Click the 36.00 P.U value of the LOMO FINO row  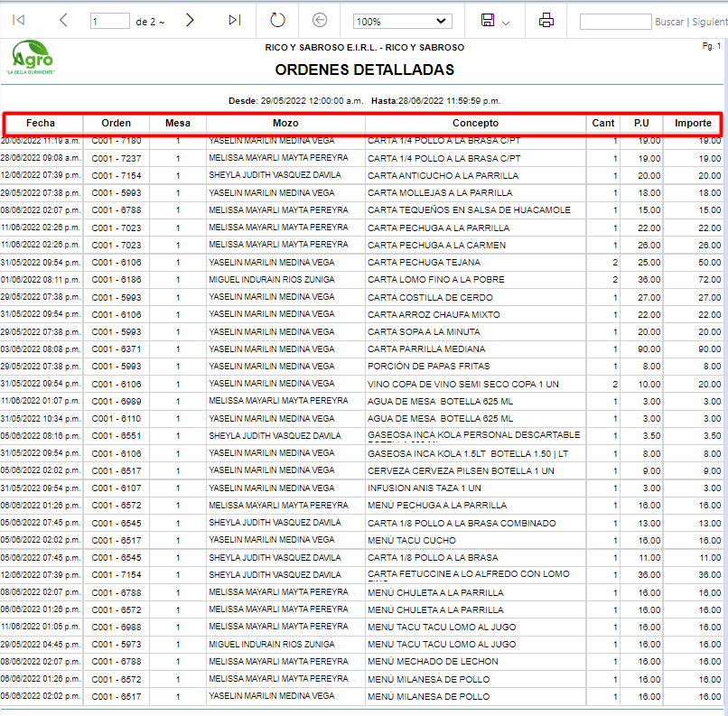[x=649, y=279]
